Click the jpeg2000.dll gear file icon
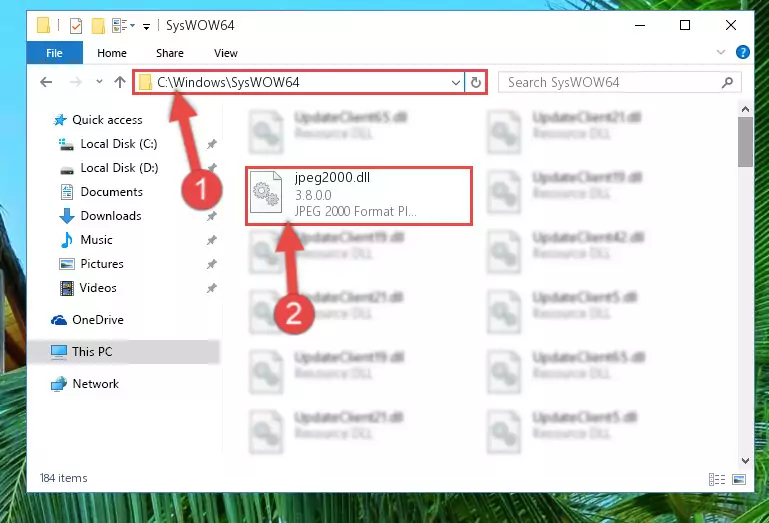The image size is (769, 523). (266, 192)
